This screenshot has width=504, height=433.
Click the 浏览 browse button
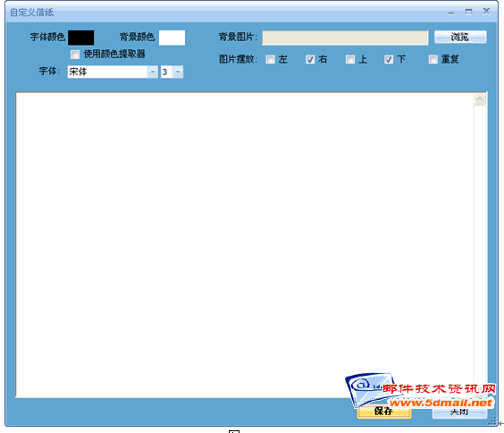click(460, 37)
